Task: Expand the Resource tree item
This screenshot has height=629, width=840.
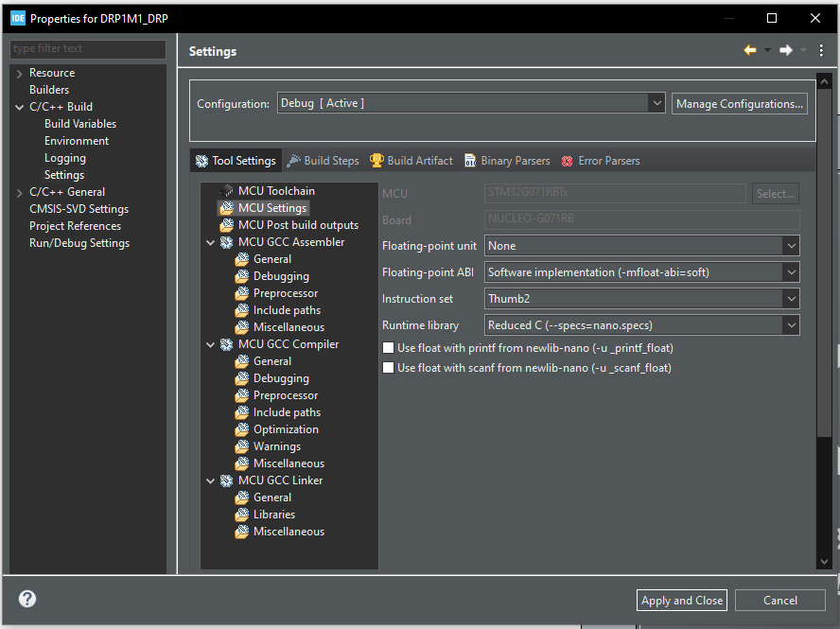Action: tap(20, 73)
